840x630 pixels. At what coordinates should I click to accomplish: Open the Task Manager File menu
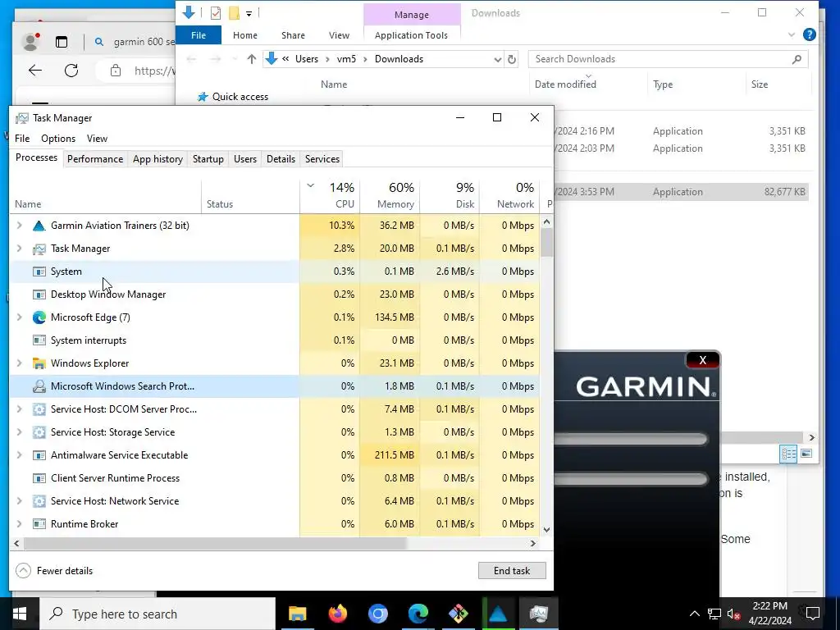[22, 138]
